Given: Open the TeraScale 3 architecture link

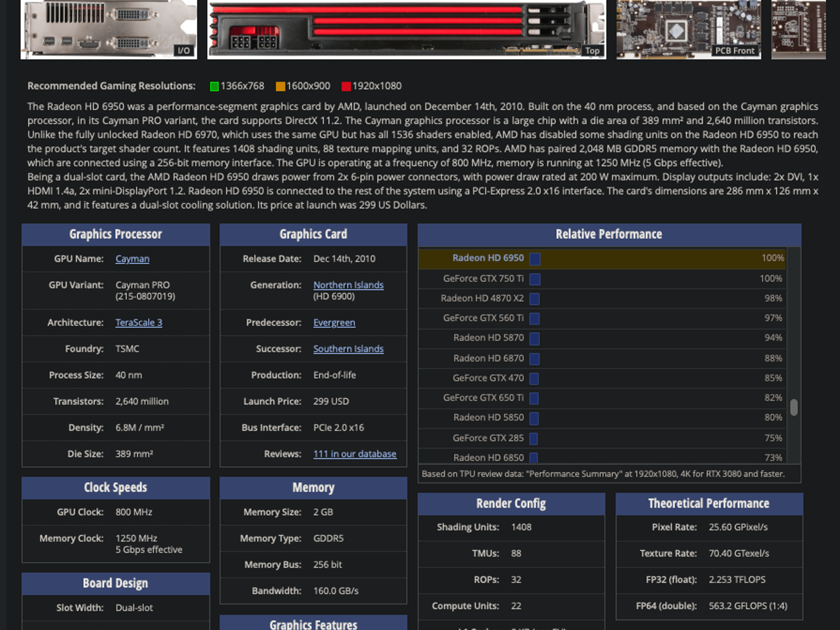Looking at the screenshot, I should click(139, 322).
